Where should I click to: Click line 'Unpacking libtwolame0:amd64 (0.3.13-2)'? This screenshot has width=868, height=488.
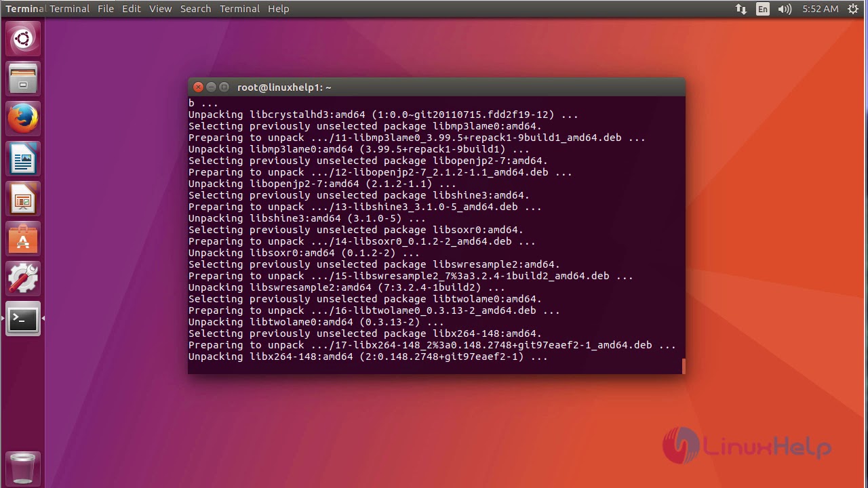pyautogui.click(x=316, y=322)
